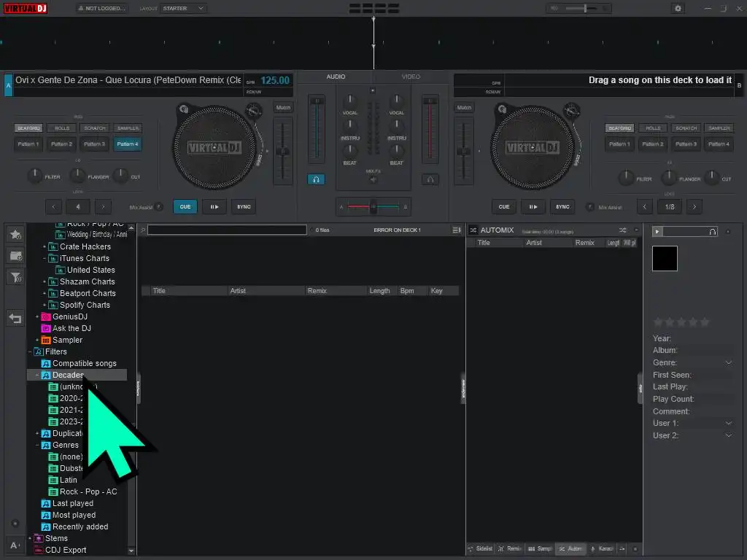
Task: Select SCRATCH pad mode on right deck
Action: [686, 128]
